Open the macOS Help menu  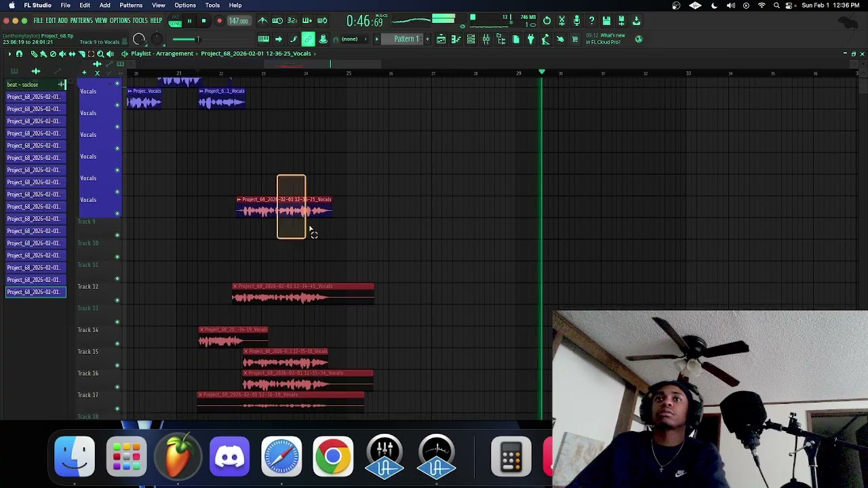(235, 5)
